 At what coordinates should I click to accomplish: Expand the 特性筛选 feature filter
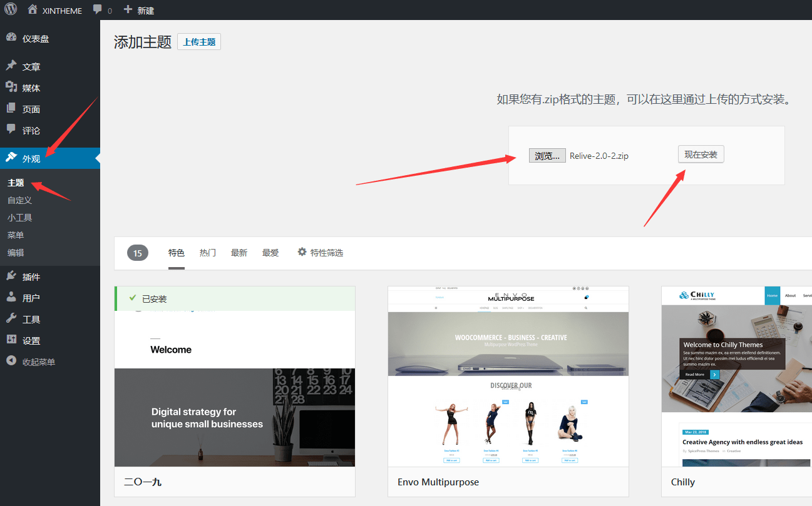pos(321,253)
